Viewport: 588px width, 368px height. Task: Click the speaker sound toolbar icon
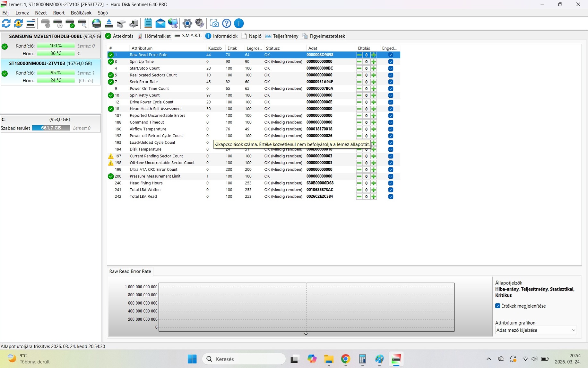pyautogui.click(x=200, y=23)
